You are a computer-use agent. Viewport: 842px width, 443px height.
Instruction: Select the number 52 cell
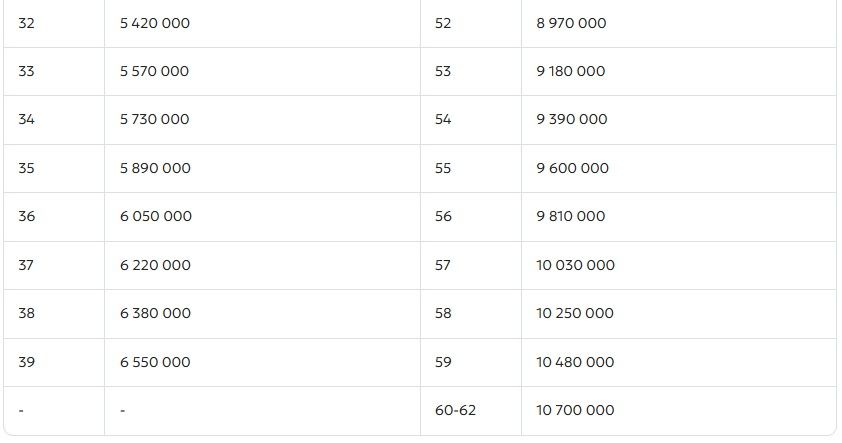443,23
